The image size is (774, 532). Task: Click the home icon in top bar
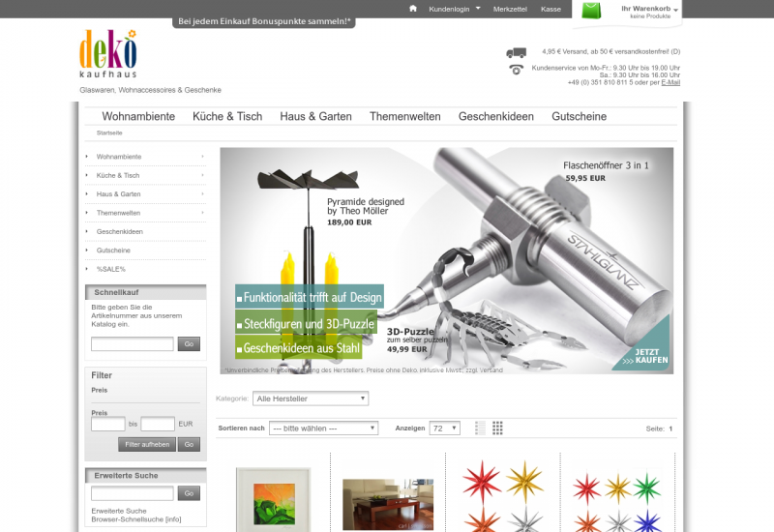pos(413,9)
